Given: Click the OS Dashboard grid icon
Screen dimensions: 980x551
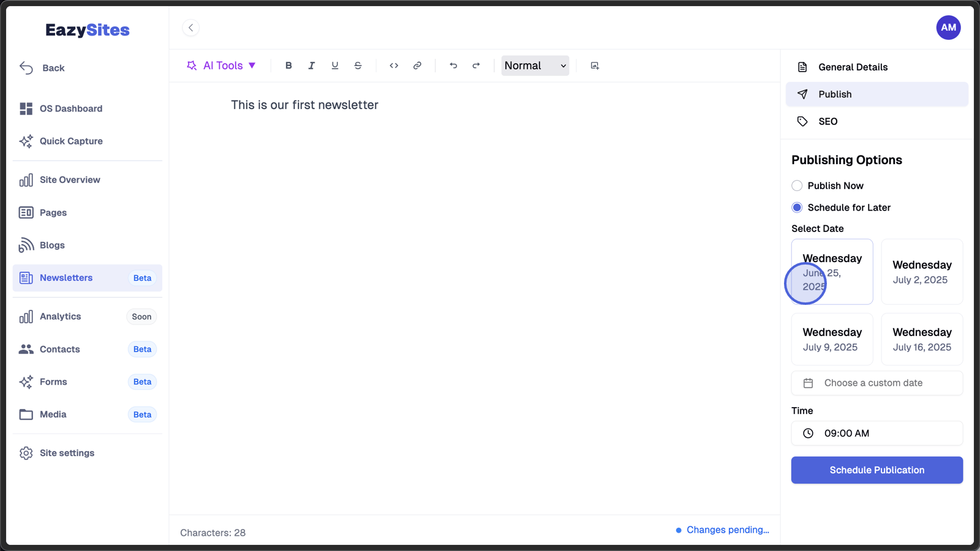Looking at the screenshot, I should click(26, 108).
